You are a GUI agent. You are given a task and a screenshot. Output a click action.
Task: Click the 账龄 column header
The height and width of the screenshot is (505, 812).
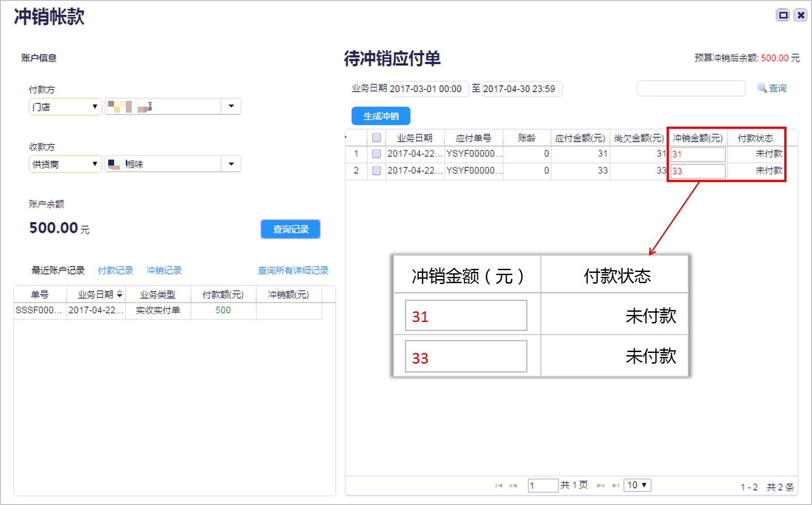click(x=527, y=138)
